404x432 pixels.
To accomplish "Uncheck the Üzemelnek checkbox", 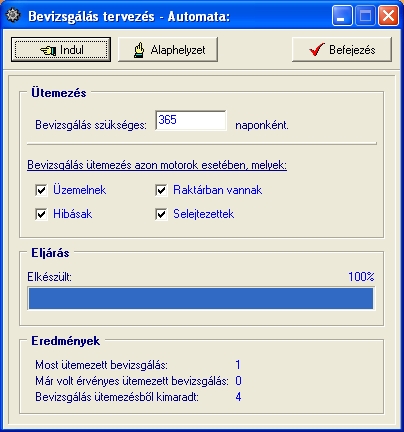I will pyautogui.click(x=41, y=190).
